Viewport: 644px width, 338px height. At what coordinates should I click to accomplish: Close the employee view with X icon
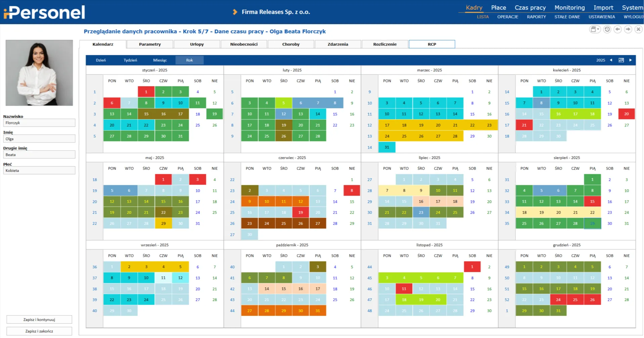[638, 30]
